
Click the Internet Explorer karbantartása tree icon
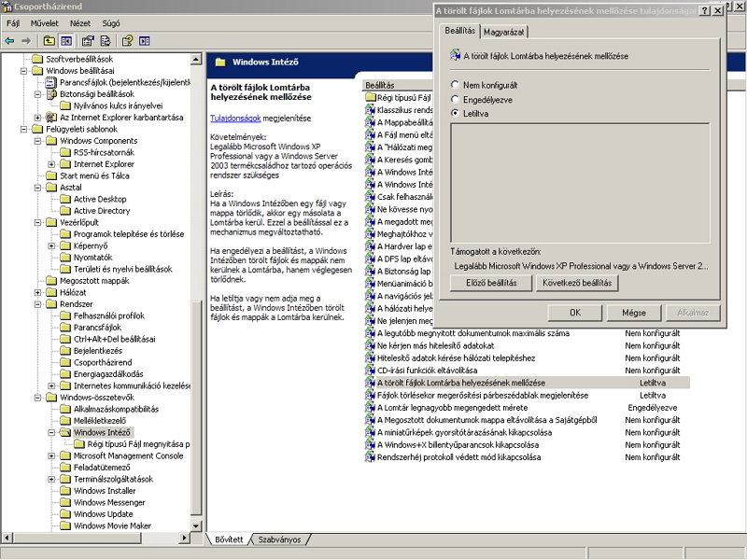51,118
